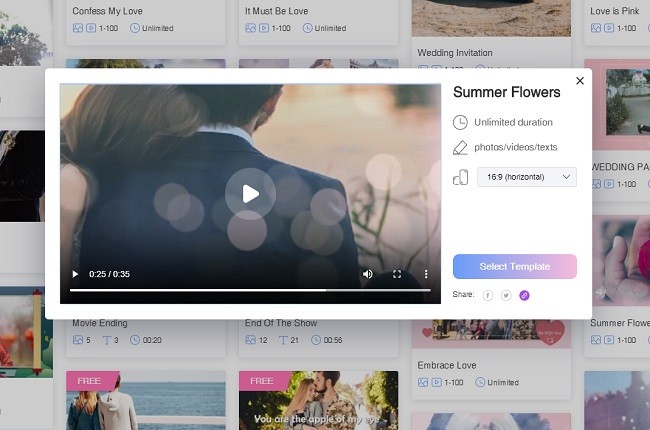
Task: Select the Movie Ending template title
Action: 99,323
